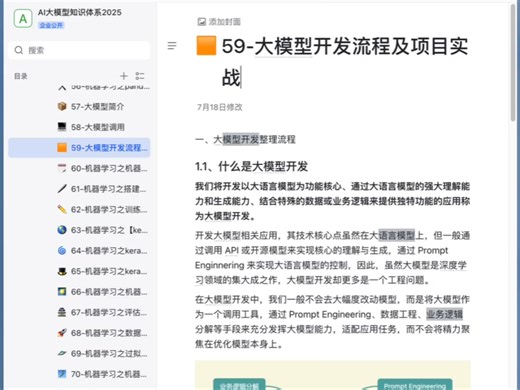Screen dimensions: 520x390
Task: Click the top hat icon beside item 65
Action: coord(62,271)
